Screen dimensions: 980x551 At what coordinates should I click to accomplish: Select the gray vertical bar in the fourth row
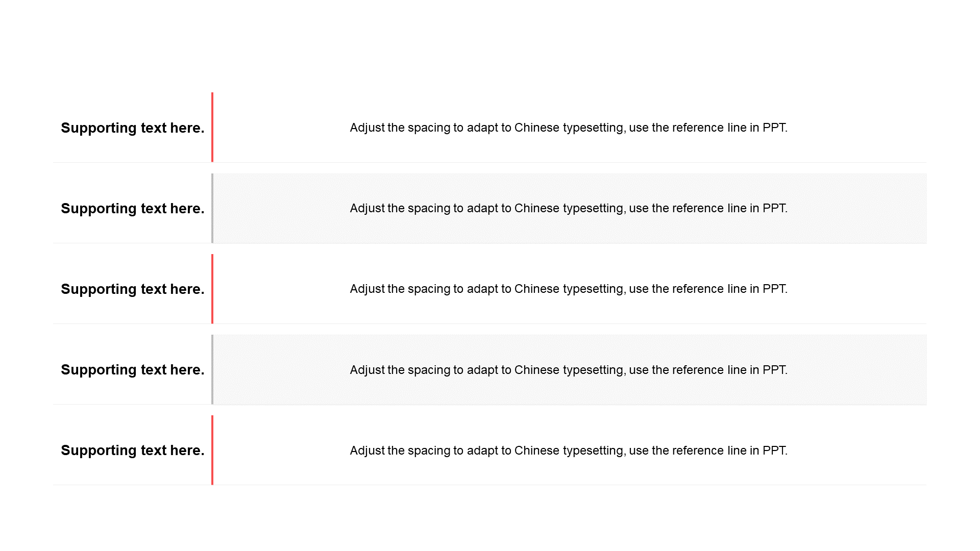coord(212,369)
